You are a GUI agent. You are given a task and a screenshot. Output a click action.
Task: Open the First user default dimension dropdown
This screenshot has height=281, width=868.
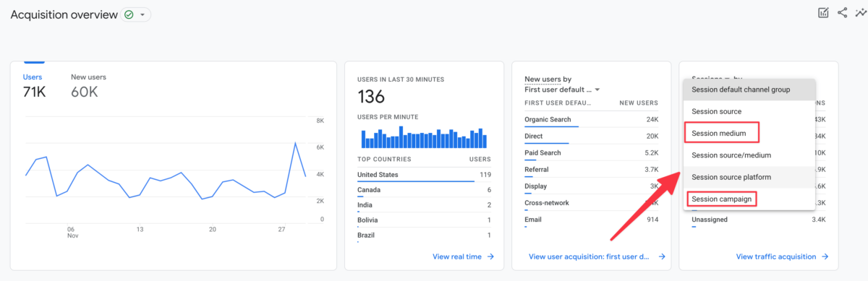pos(562,90)
